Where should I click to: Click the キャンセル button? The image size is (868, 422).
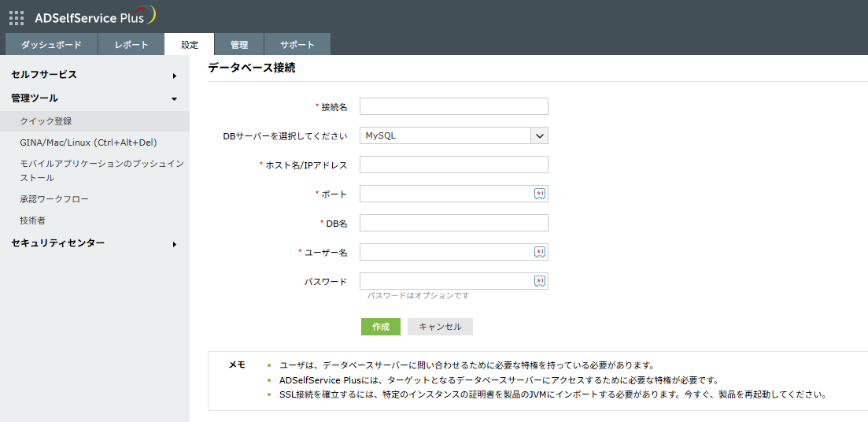(440, 327)
